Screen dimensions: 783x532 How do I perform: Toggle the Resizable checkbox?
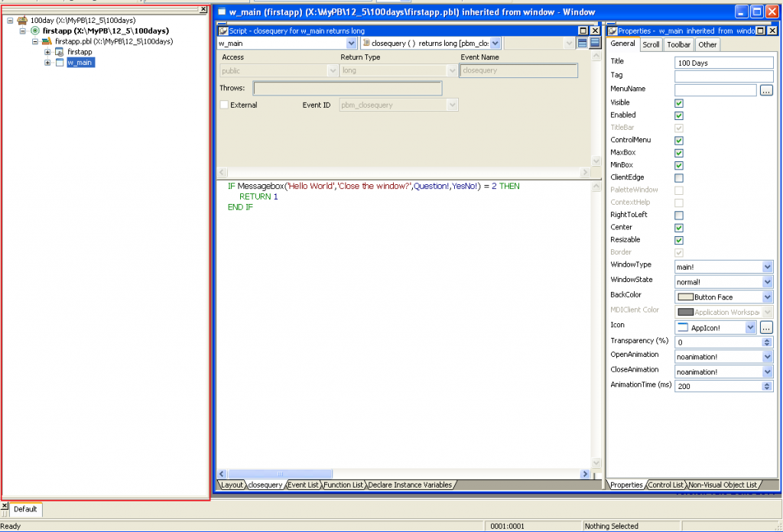tap(679, 241)
